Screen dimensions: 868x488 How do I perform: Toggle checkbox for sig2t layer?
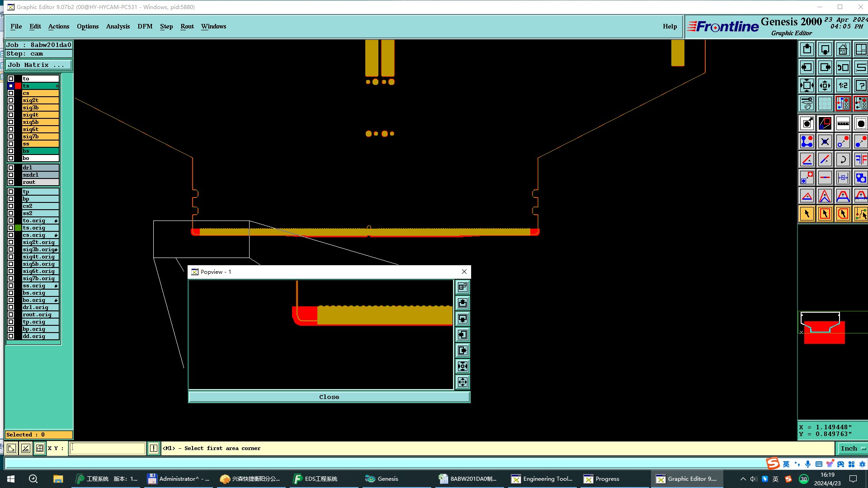point(11,100)
